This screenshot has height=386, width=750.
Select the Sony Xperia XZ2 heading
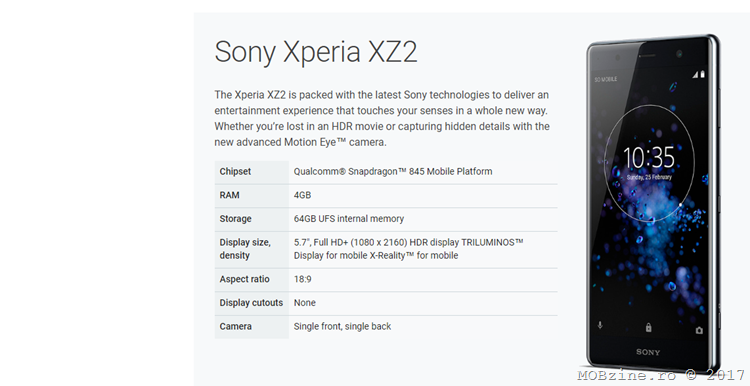(316, 52)
